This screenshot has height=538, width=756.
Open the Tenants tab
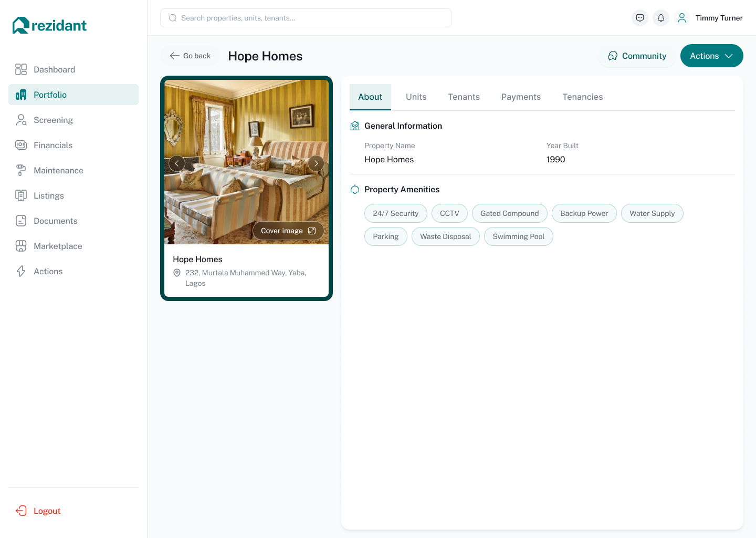(464, 97)
